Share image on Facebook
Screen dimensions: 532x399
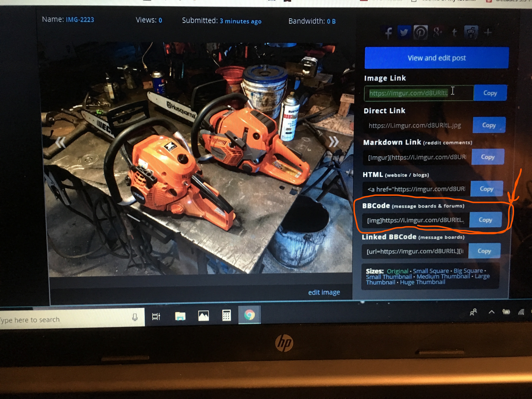point(388,33)
